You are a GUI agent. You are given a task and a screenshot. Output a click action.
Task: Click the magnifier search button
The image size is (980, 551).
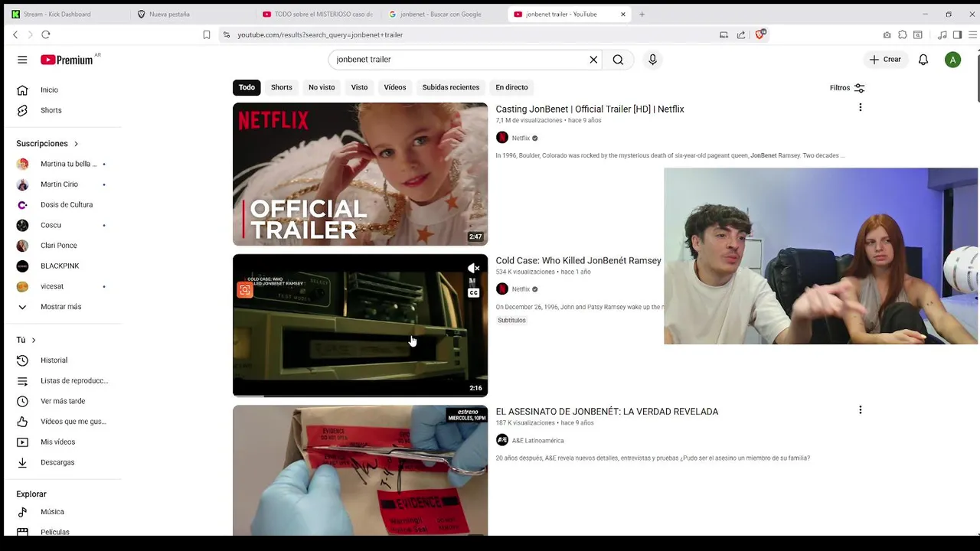coord(618,60)
